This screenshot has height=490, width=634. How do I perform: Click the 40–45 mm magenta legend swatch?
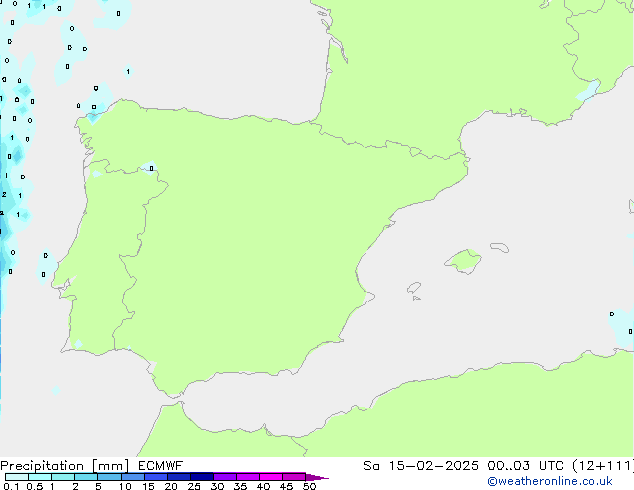point(271,477)
